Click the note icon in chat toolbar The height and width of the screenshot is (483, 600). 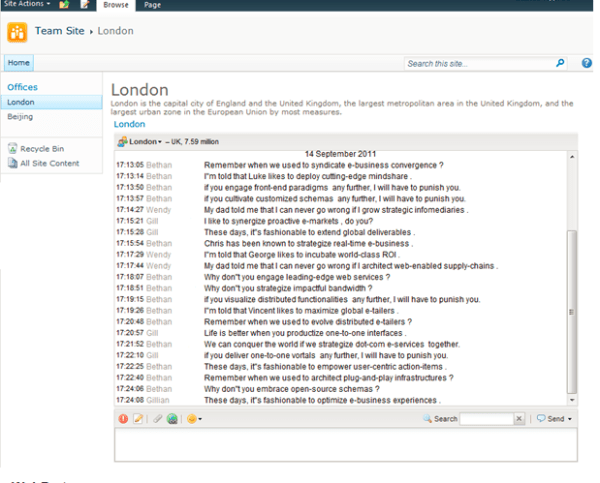pos(139,419)
